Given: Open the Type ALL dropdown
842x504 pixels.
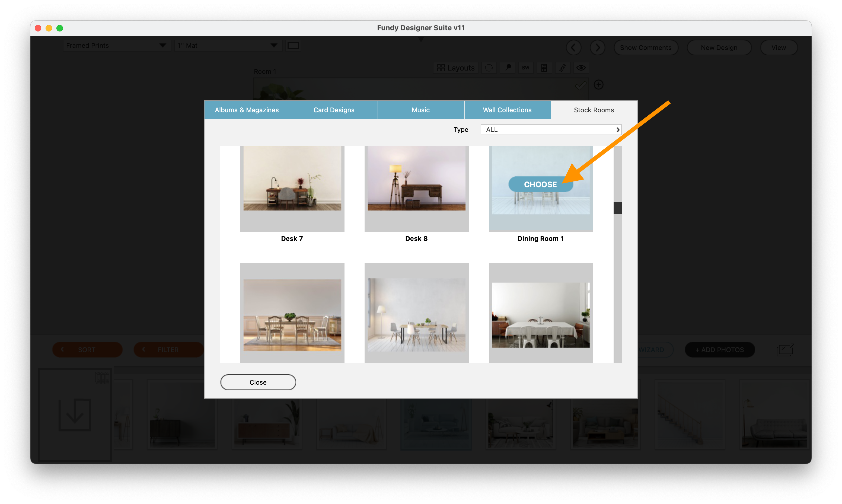Looking at the screenshot, I should point(551,130).
